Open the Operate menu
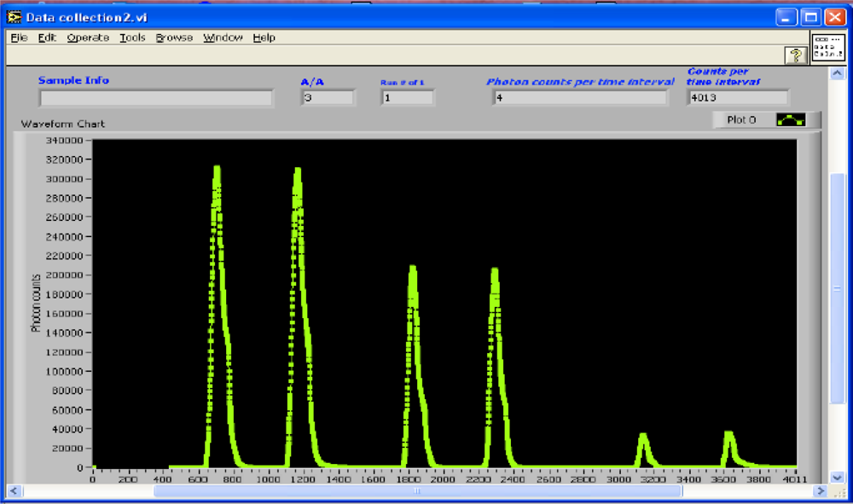The height and width of the screenshot is (504, 853). (x=88, y=38)
